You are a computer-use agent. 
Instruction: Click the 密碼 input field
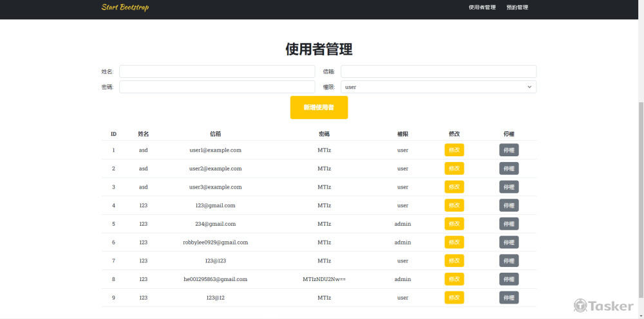point(217,87)
